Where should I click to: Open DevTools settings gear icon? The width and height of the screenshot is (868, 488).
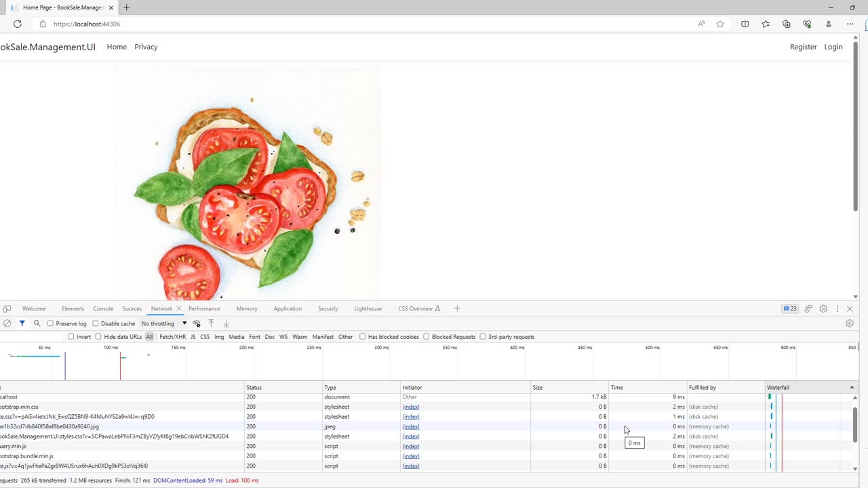pyautogui.click(x=823, y=308)
